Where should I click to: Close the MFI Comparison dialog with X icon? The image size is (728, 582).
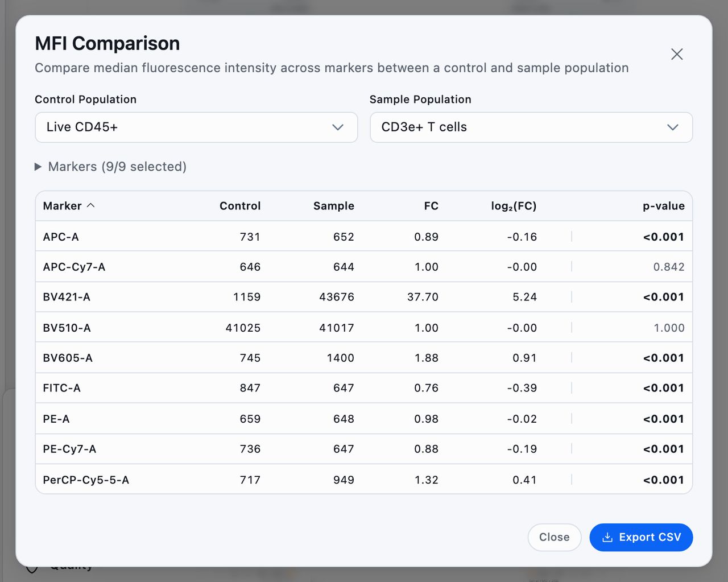pyautogui.click(x=677, y=54)
